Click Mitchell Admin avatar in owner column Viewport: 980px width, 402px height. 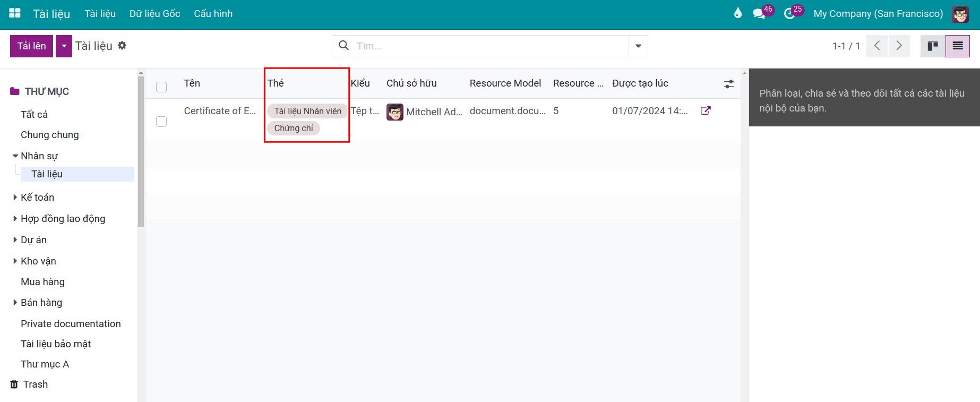395,112
